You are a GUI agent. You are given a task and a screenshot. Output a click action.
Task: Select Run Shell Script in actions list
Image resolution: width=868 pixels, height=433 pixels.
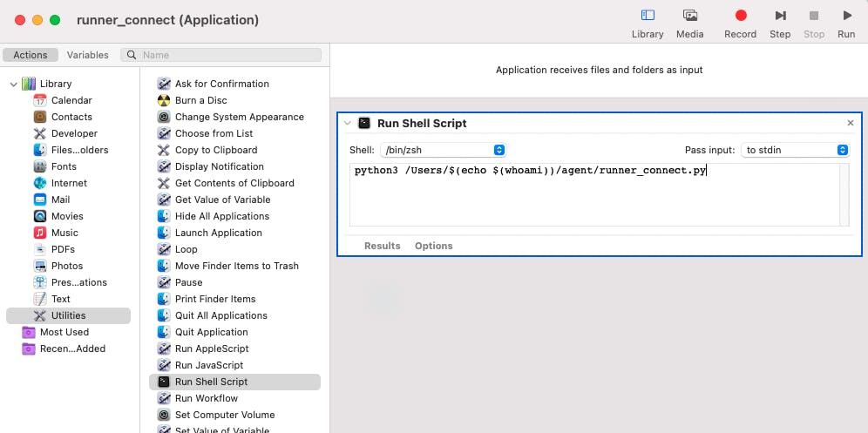pos(234,382)
